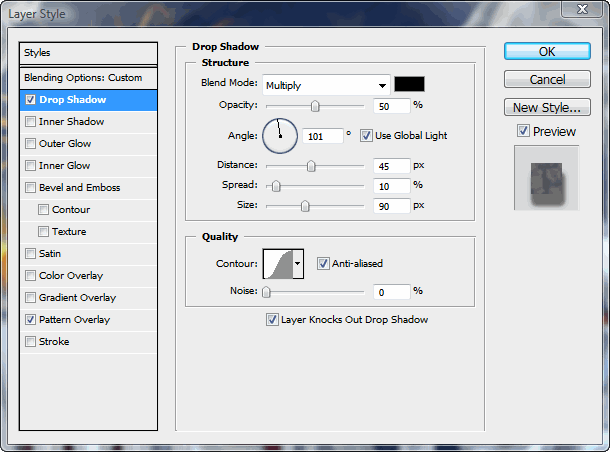610x452 pixels.
Task: Click the Size value field
Action: coord(392,206)
